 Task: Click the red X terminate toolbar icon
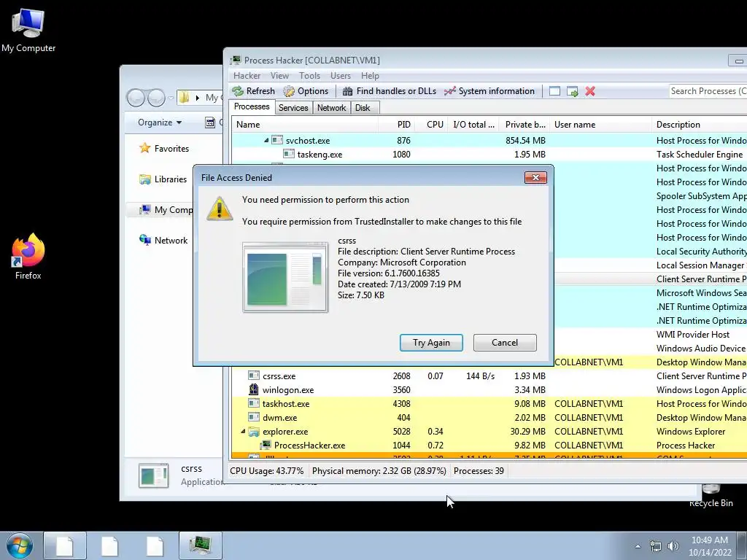pos(590,91)
